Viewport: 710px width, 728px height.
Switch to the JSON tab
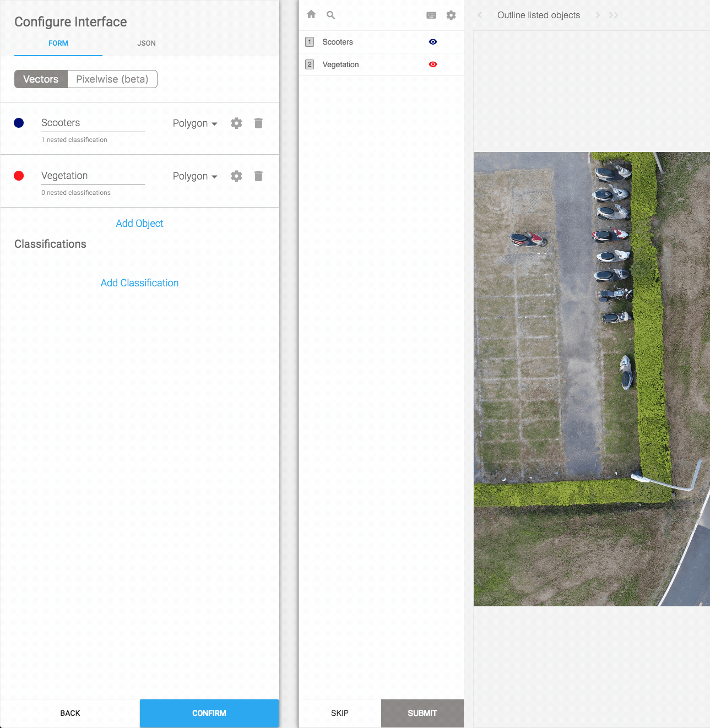(147, 43)
